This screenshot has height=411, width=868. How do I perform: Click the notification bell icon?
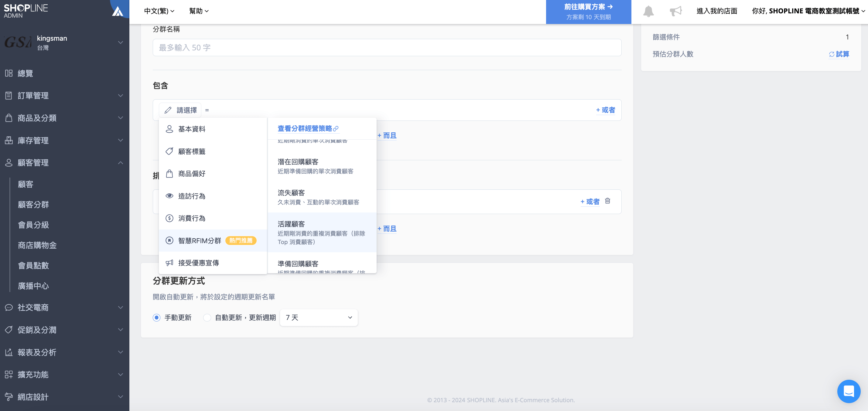click(648, 11)
